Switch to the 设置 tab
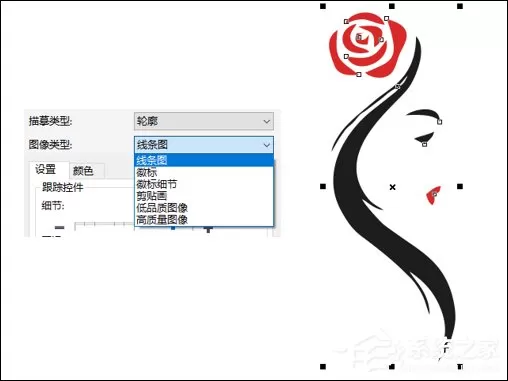Image resolution: width=508 pixels, height=381 pixels. click(46, 170)
